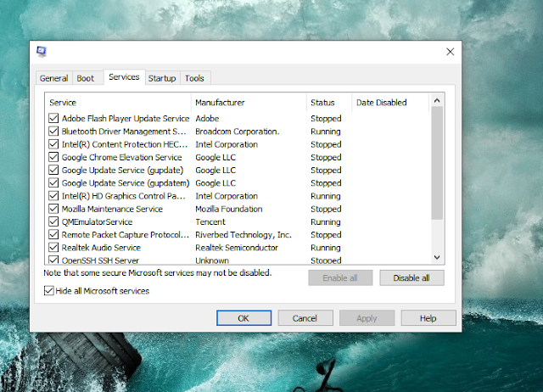Open Help for System Configuration
Screen dimensions: 543x392
428,318
